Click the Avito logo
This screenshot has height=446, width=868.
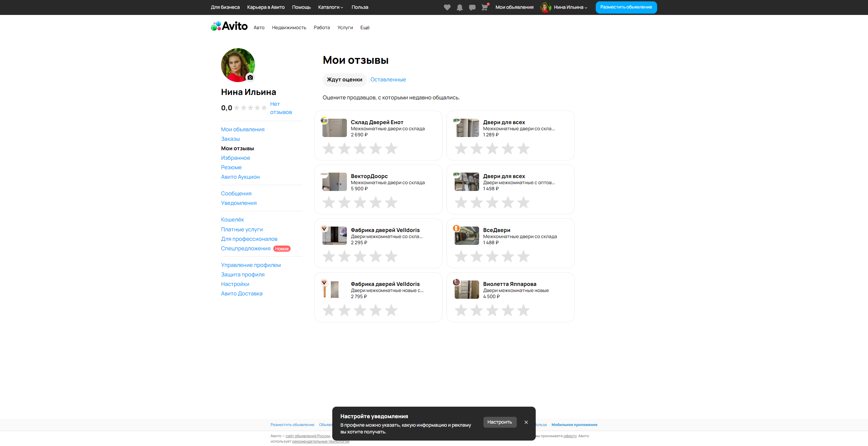(x=229, y=26)
